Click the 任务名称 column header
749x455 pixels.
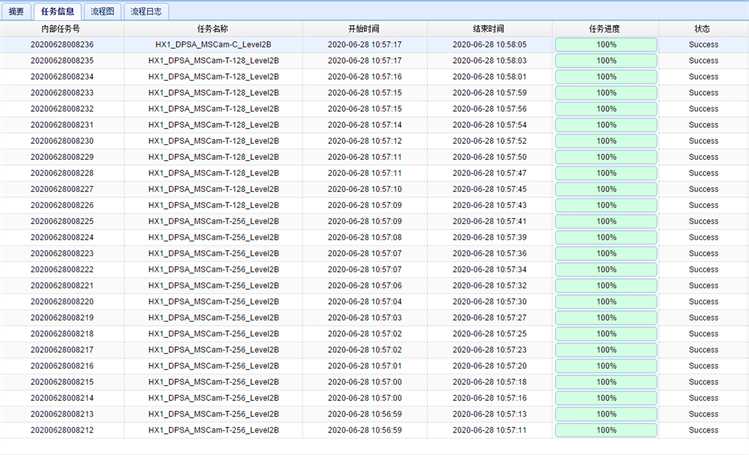tap(213, 29)
